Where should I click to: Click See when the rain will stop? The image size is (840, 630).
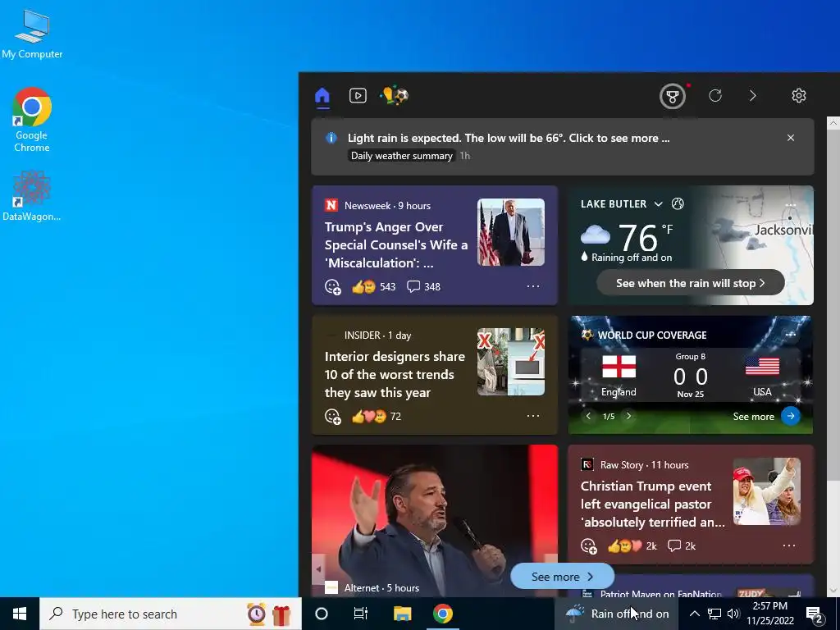point(691,283)
